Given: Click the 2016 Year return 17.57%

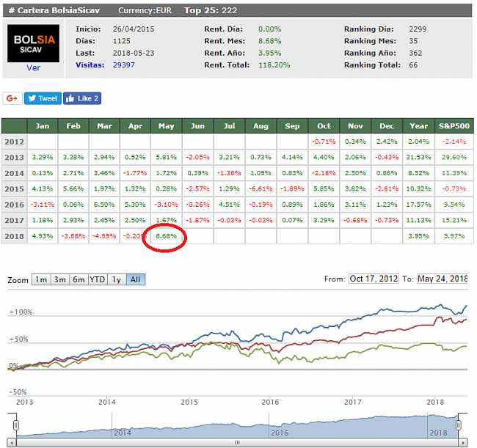Looking at the screenshot, I should pos(418,205).
